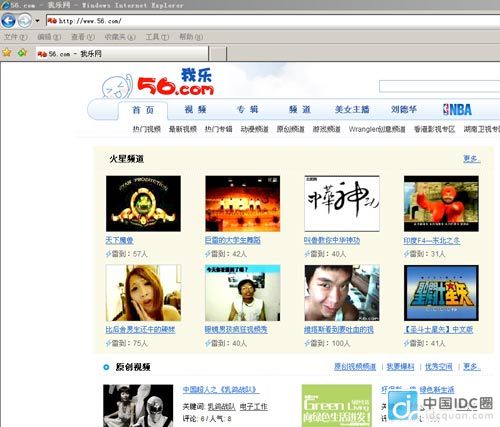This screenshot has height=427, width=500.
Task: Select the 美女主播 navigation tab
Action: (352, 110)
